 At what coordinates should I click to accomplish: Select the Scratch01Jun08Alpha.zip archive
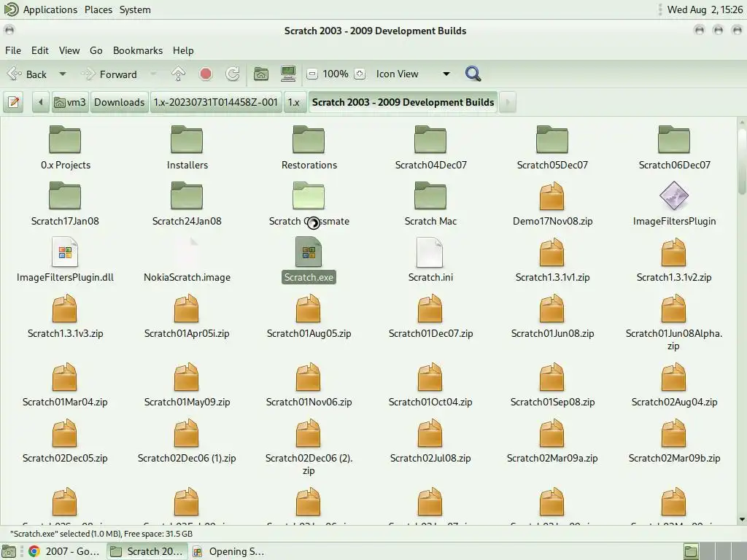coord(674,323)
